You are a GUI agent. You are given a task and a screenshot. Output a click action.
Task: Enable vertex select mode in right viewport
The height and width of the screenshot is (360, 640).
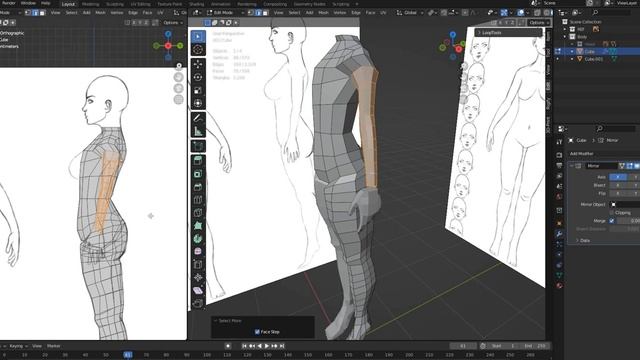point(251,13)
